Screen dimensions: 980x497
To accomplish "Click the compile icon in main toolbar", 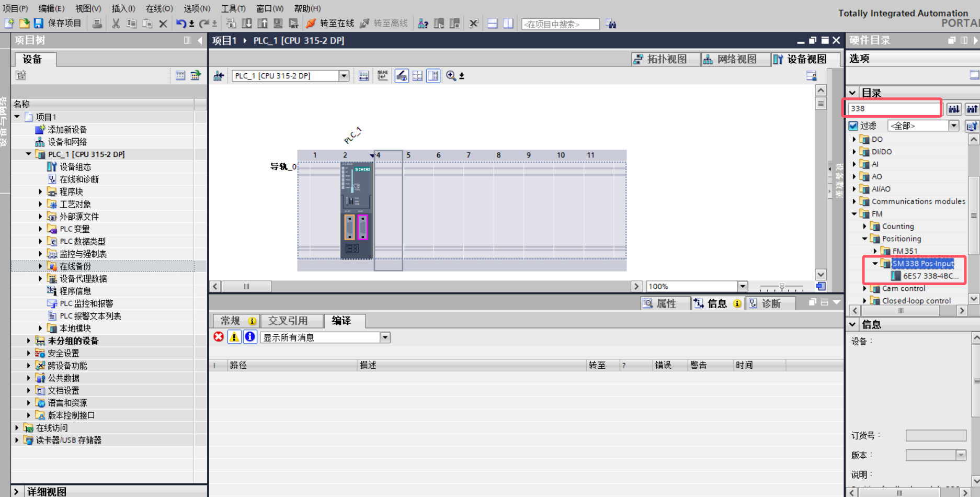I will coord(231,24).
